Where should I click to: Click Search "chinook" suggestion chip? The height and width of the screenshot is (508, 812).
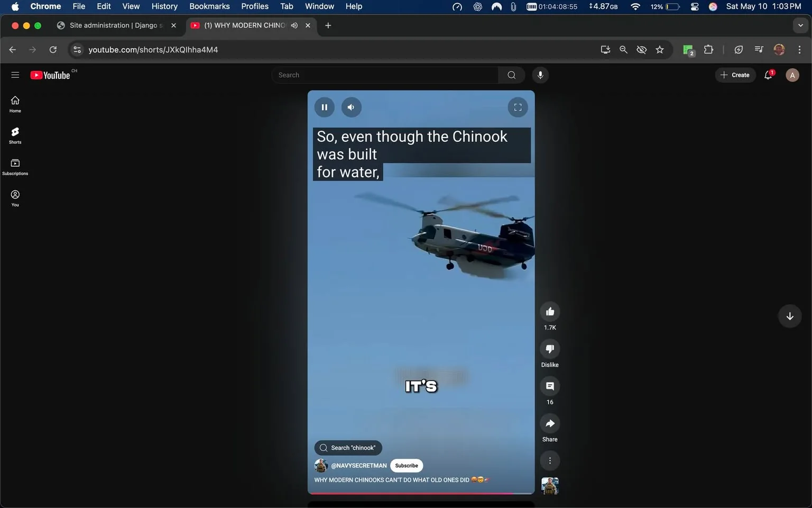348,448
